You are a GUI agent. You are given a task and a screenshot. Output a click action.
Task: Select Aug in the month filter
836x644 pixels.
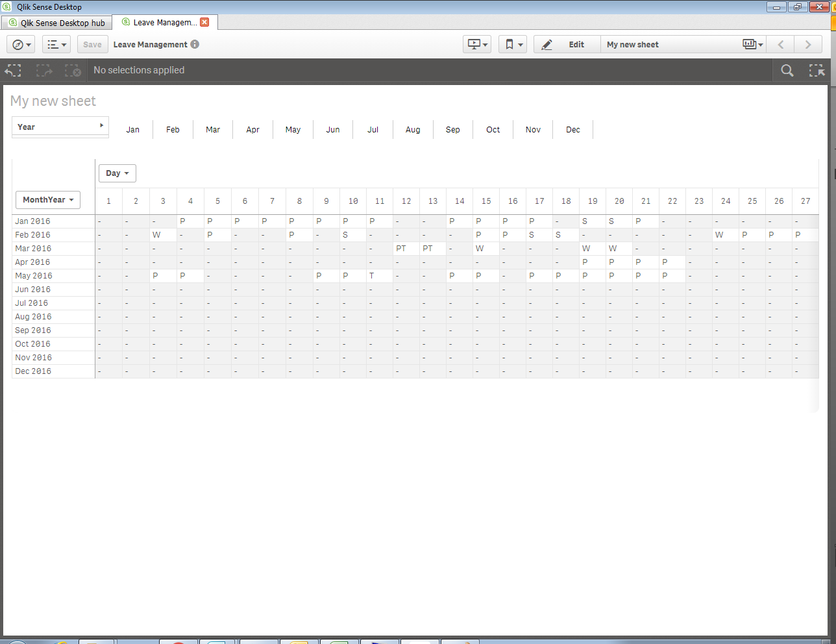click(413, 129)
